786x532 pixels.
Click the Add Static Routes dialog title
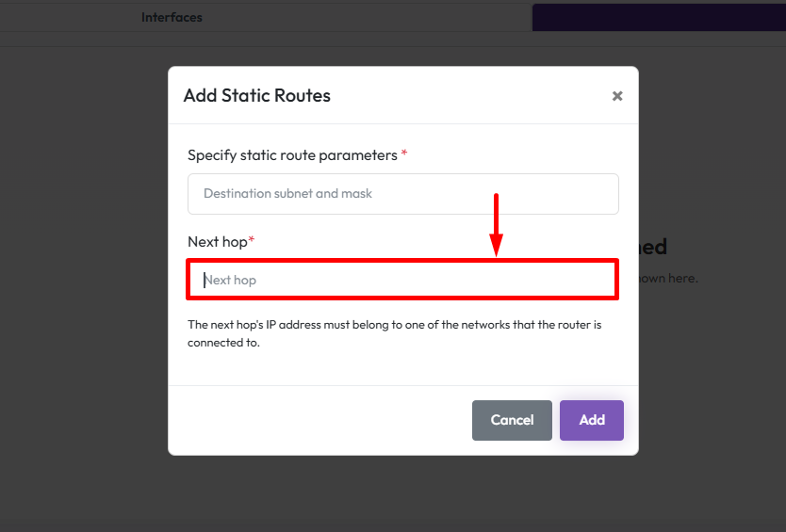(x=256, y=96)
